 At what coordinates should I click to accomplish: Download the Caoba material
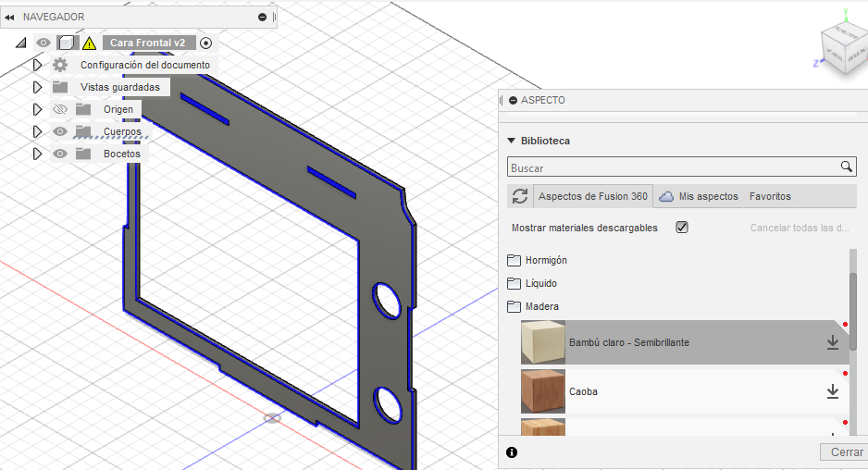coord(833,392)
